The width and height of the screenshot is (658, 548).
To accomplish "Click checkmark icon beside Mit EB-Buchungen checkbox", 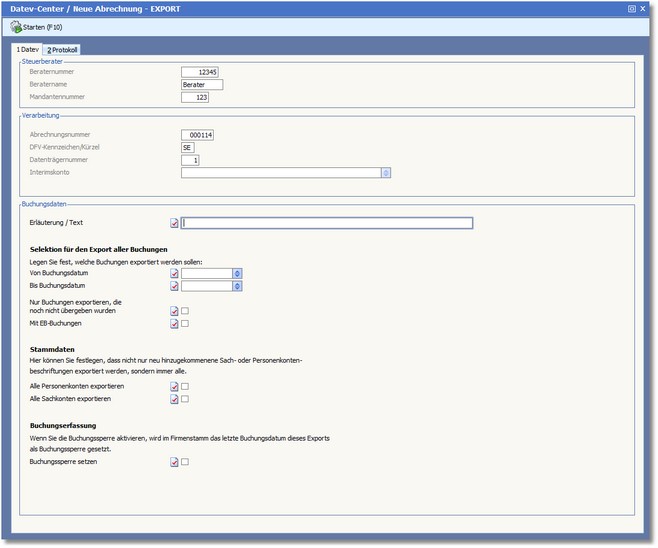I will 175,324.
